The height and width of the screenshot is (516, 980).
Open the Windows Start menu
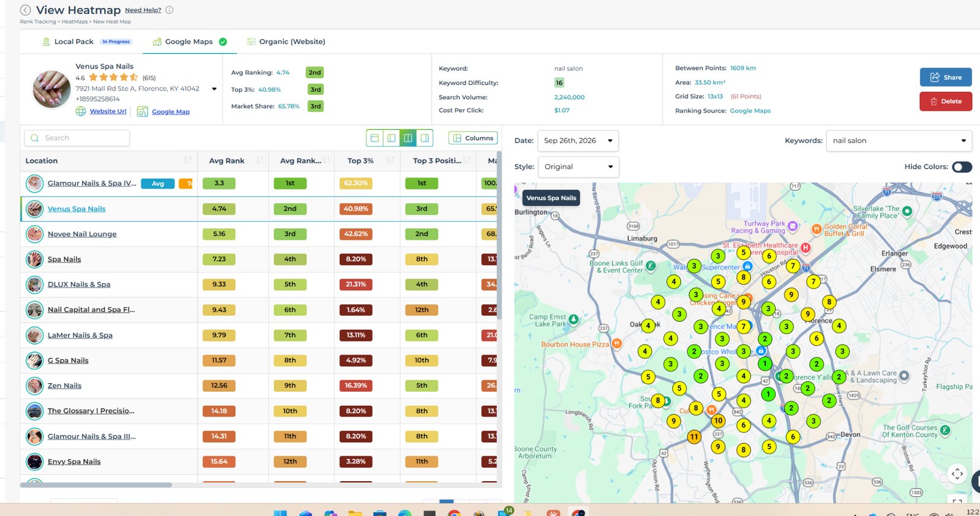click(280, 513)
